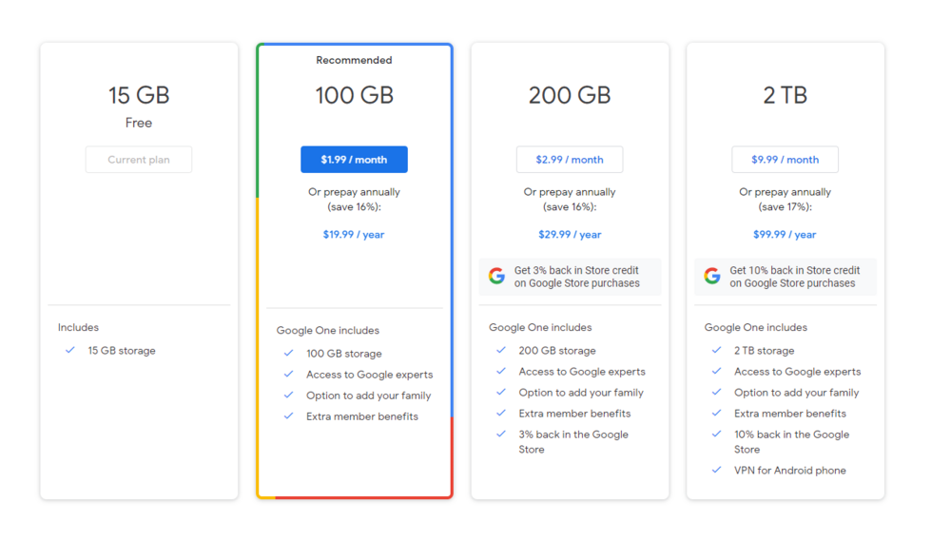This screenshot has width=951, height=560.
Task: Click the Recommended label on 100 GB card
Action: click(x=354, y=61)
